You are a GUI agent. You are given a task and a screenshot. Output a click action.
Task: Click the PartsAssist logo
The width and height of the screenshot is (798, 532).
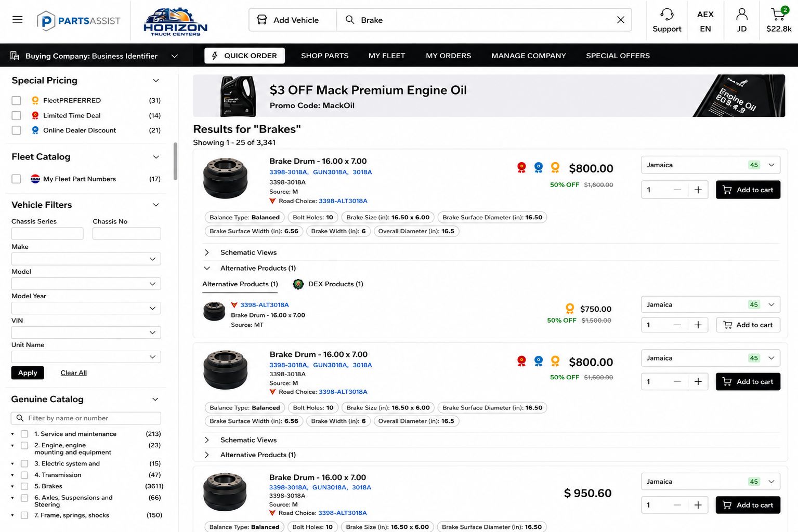pyautogui.click(x=79, y=21)
